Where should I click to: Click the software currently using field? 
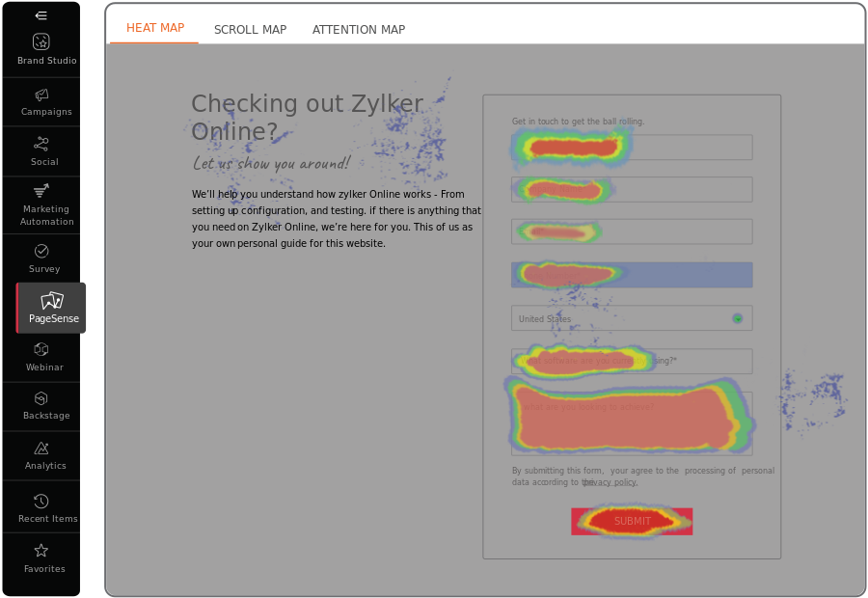coord(632,361)
